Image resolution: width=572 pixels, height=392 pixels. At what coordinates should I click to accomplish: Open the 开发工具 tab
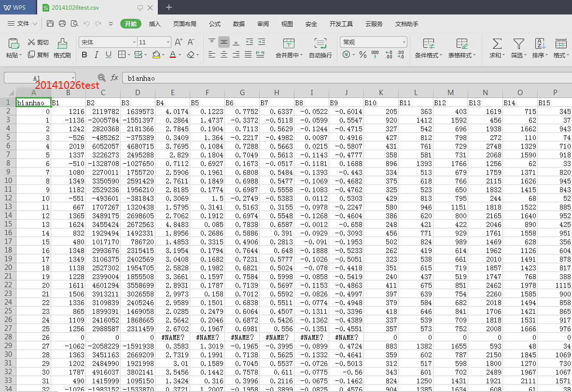pos(341,24)
